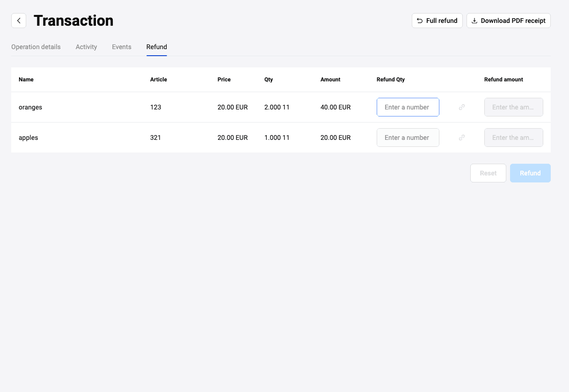Click the 'oranges' item name
This screenshot has height=392, width=569.
(x=30, y=107)
